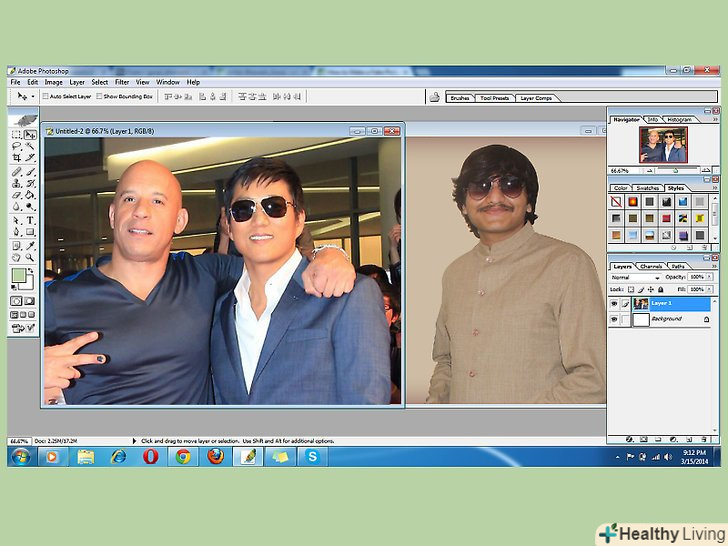Click the Navigator zoom slider
Image resolution: width=728 pixels, height=546 pixels.
click(x=676, y=171)
